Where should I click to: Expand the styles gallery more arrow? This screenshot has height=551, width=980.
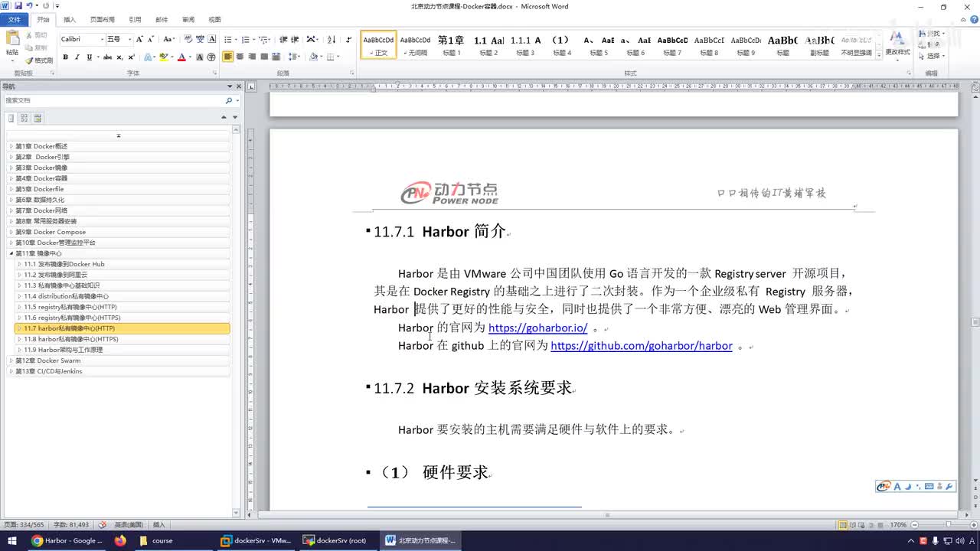[878, 55]
